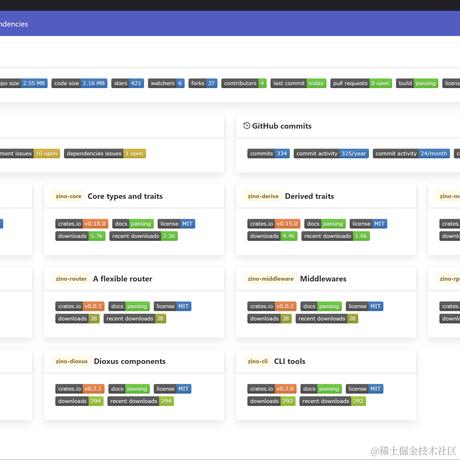
Task: Click zino-dioxus docs passing badge
Action: coord(129,389)
